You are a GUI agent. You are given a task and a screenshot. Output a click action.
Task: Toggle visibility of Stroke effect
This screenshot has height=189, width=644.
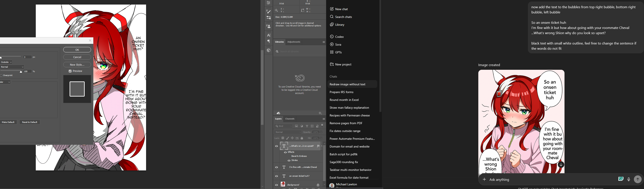point(289,160)
